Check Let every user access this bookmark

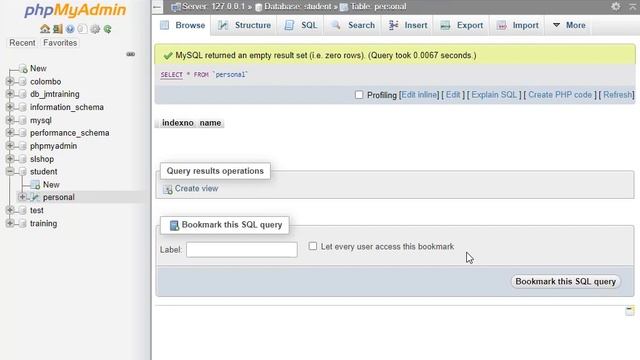click(313, 246)
